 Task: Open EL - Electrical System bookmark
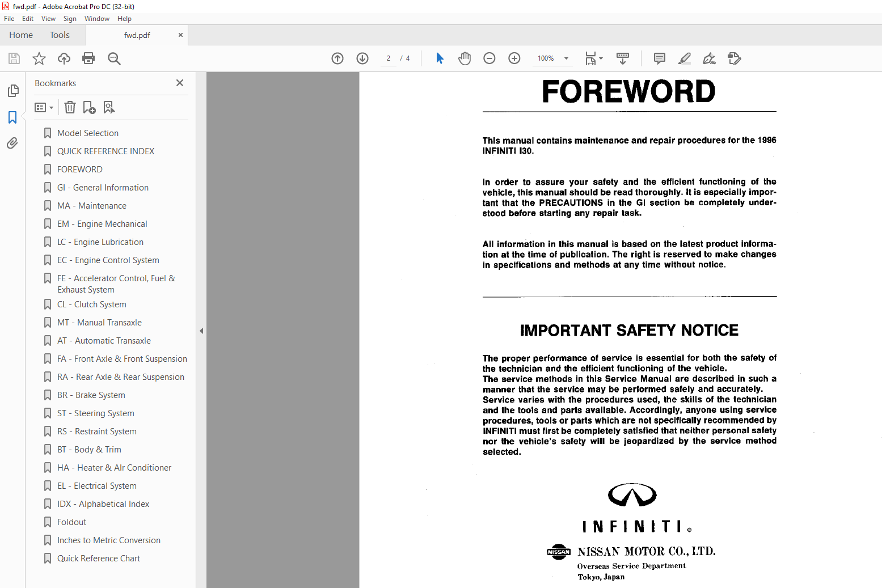97,486
